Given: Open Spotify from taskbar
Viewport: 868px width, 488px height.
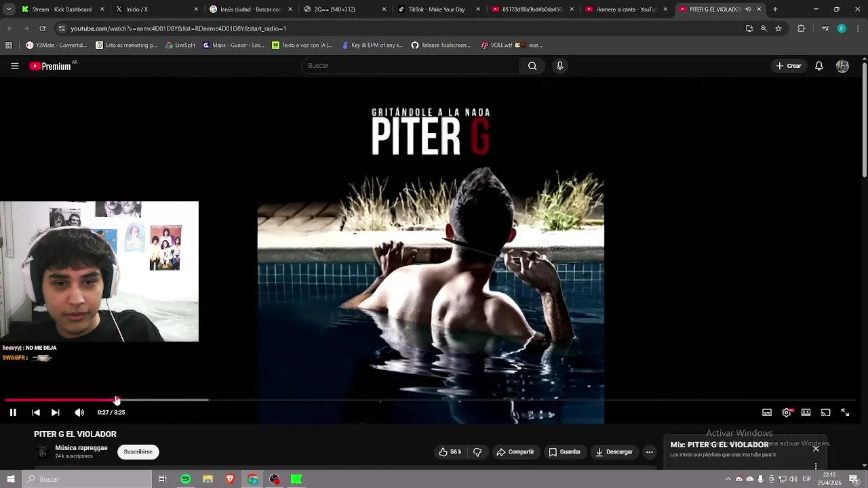Looking at the screenshot, I should [186, 479].
